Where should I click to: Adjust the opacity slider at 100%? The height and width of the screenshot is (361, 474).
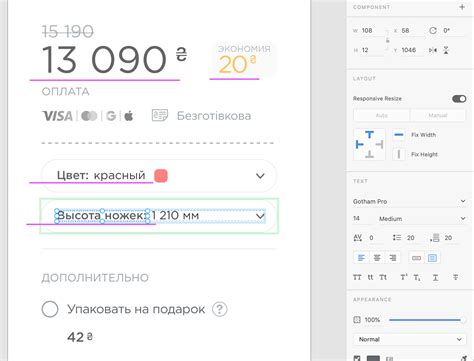[427, 320]
